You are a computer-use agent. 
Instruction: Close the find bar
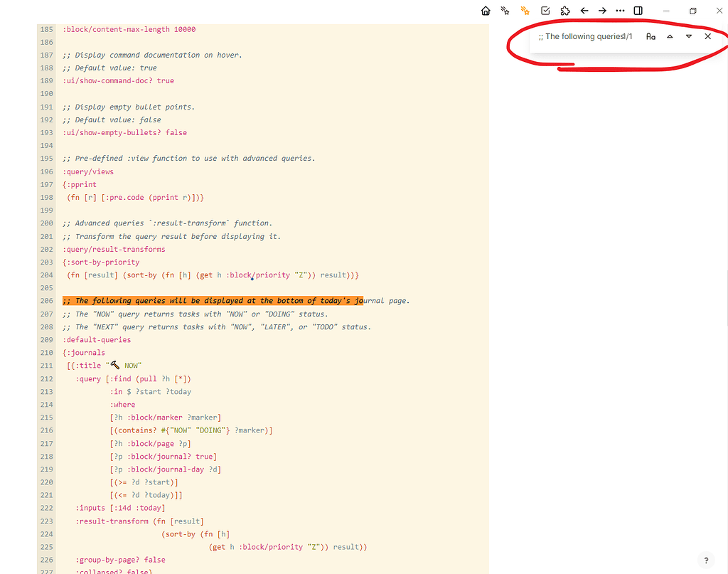(x=707, y=36)
